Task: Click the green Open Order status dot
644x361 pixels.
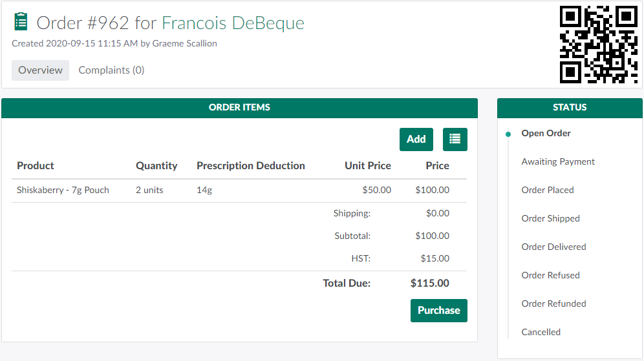Action: point(508,134)
